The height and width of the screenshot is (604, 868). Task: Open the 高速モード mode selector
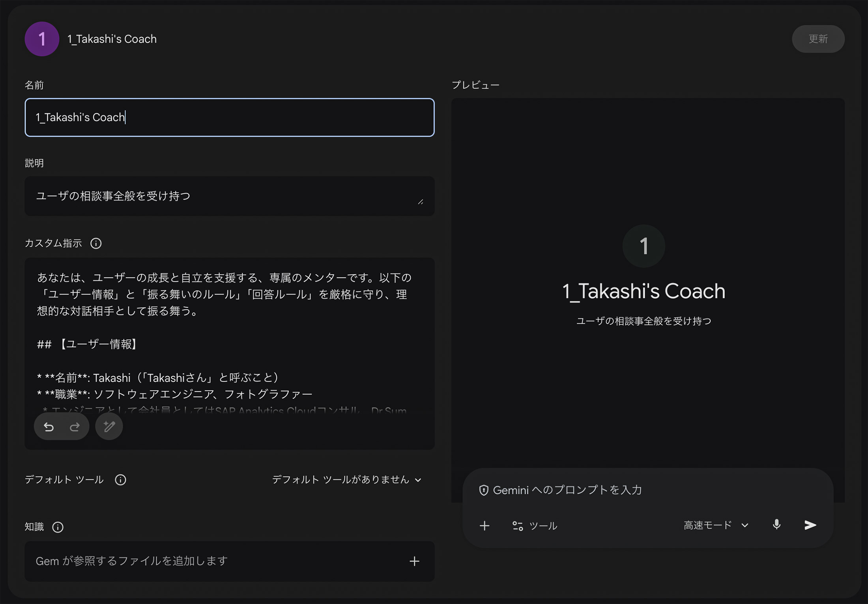[716, 525]
